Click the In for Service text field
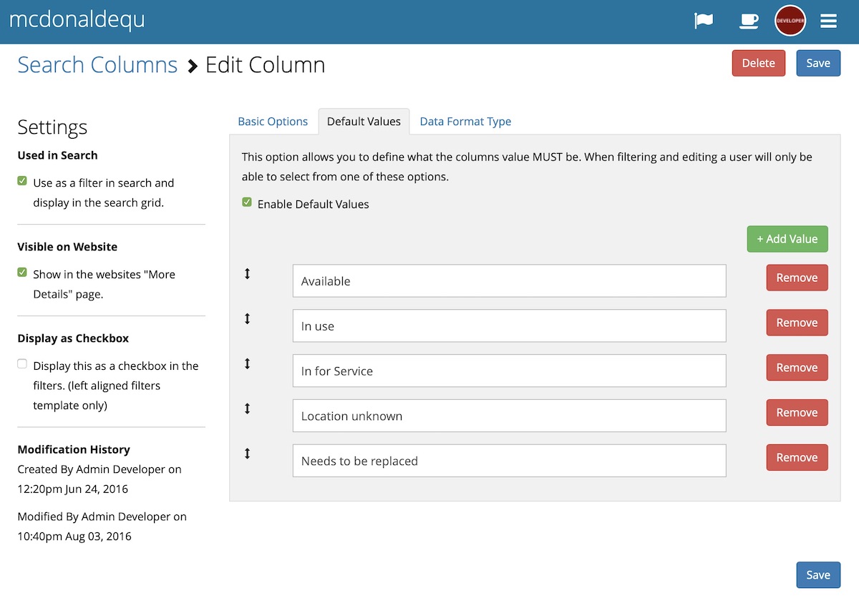The width and height of the screenshot is (859, 616). point(509,371)
